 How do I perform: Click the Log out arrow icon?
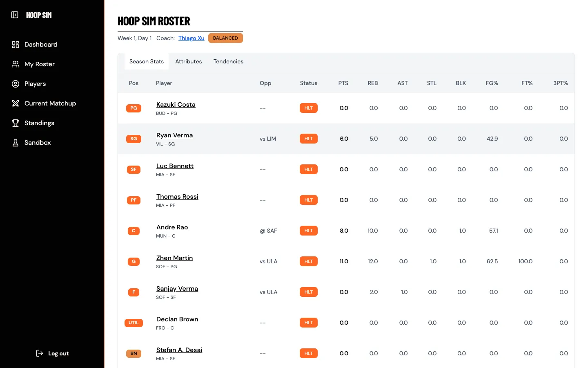(39, 353)
